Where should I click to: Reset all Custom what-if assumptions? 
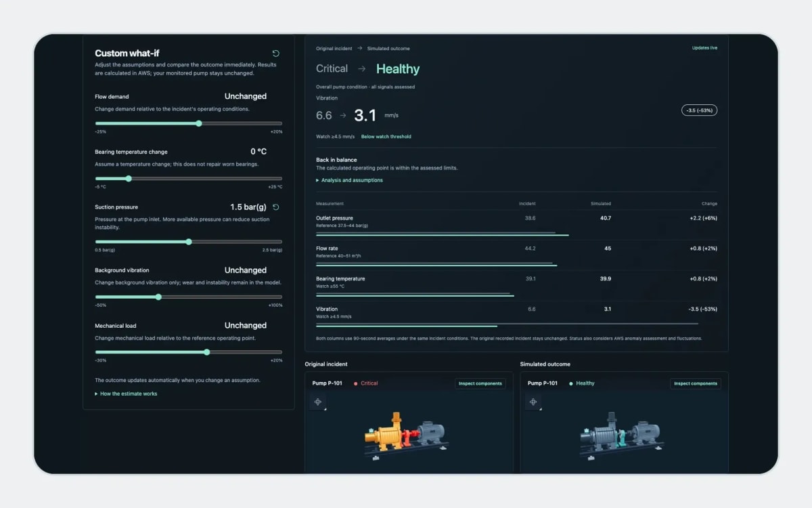click(275, 54)
